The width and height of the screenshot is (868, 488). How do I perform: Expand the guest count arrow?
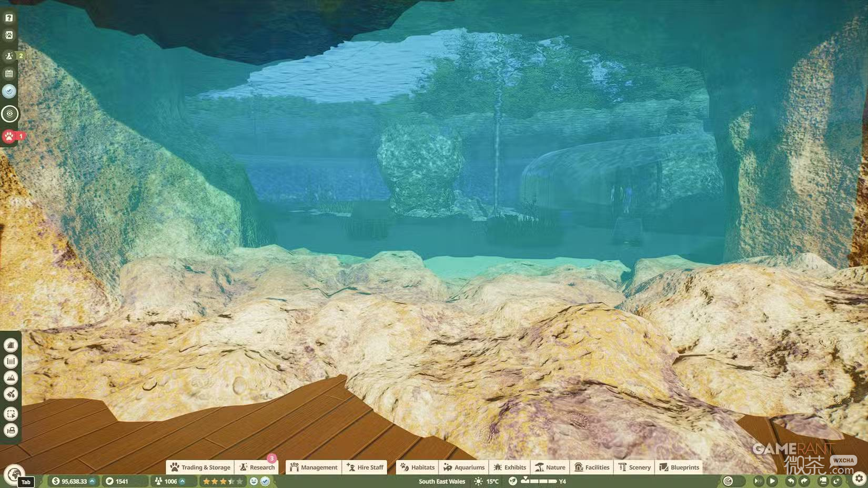coord(183,481)
